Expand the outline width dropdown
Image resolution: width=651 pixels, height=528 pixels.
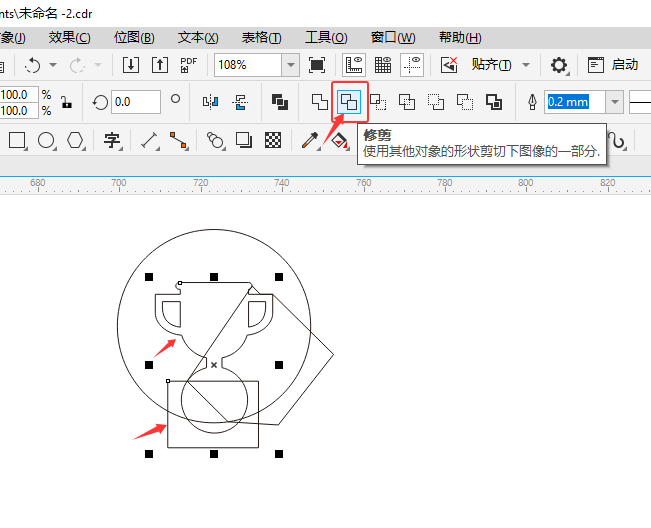(x=614, y=102)
